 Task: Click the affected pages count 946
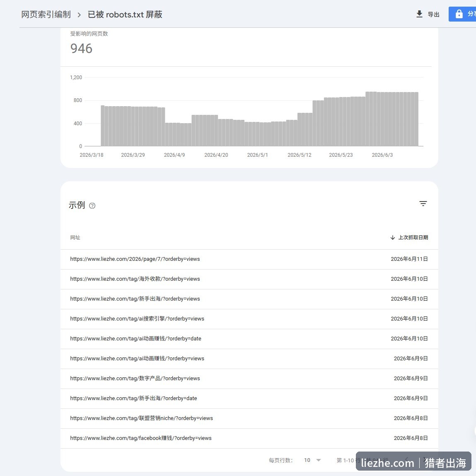pos(81,49)
